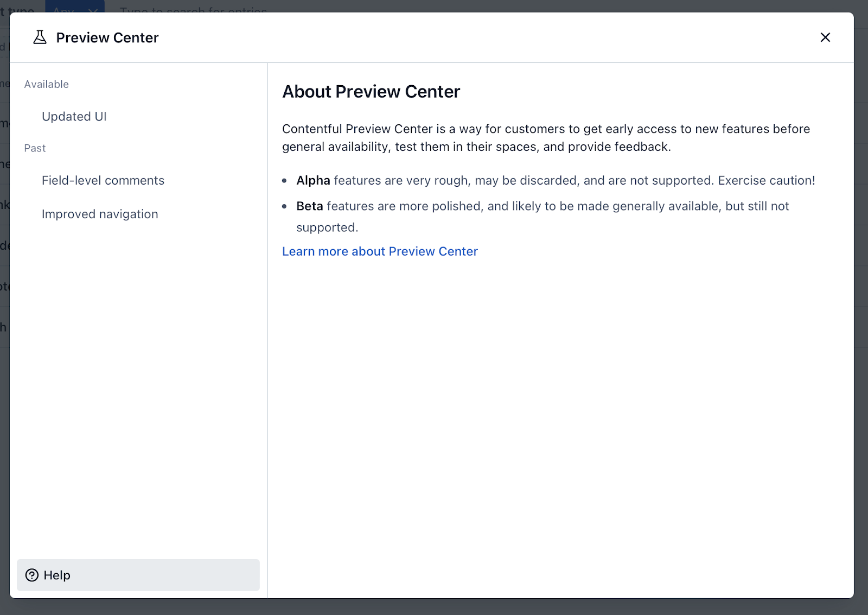Click the bold Beta term
Image resolution: width=868 pixels, height=615 pixels.
(x=310, y=206)
